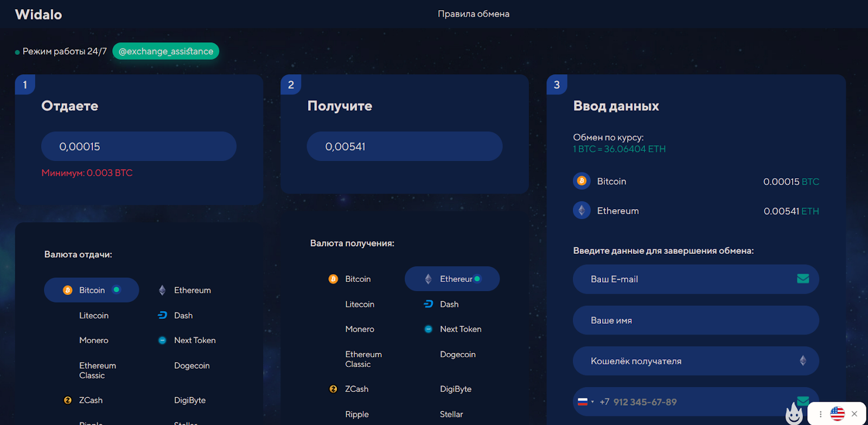
Task: Click the Режим работы 24/7 status text
Action: [x=65, y=51]
